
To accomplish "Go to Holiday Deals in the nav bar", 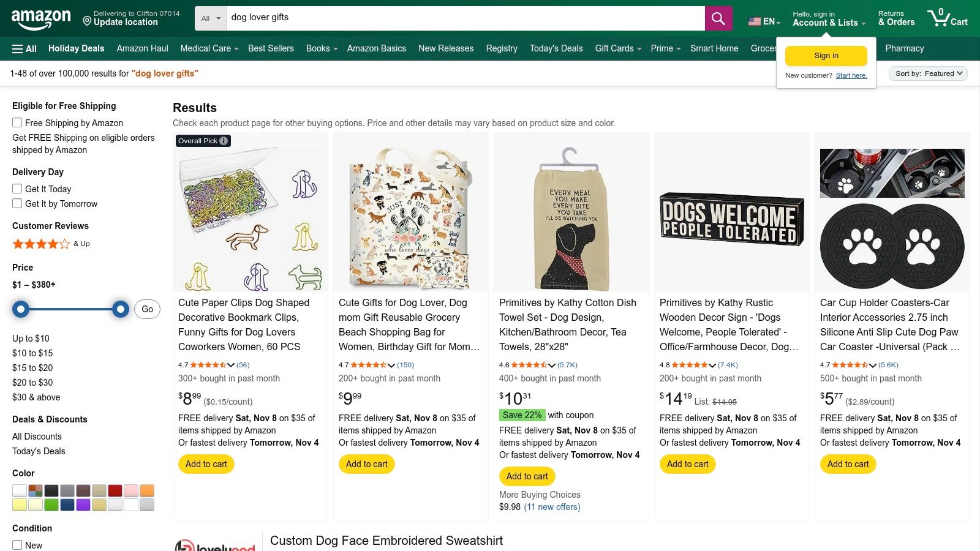I will pos(76,48).
